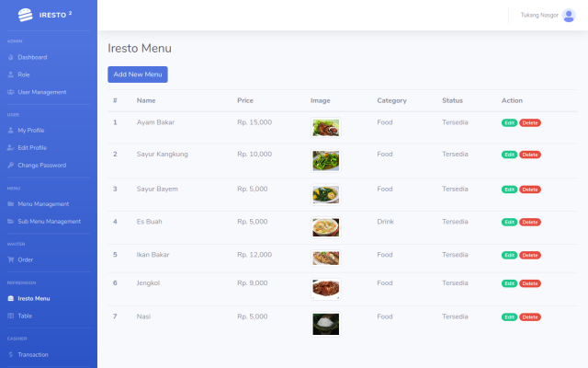
Task: Click the Jengkol food image
Action: [x=325, y=290]
